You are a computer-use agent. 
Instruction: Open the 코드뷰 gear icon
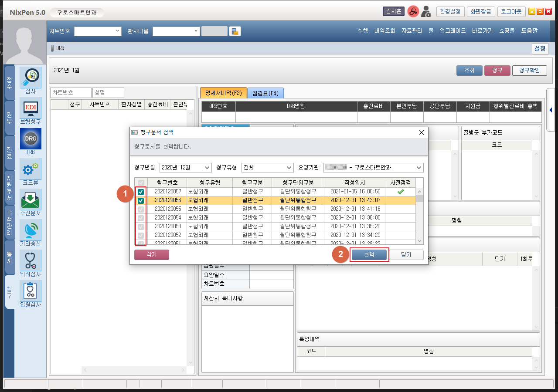point(31,169)
